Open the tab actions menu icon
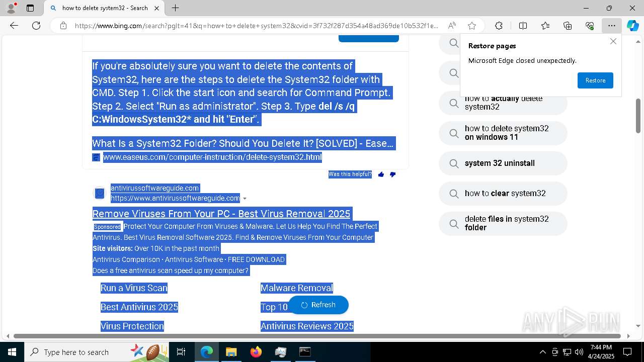 [x=30, y=8]
